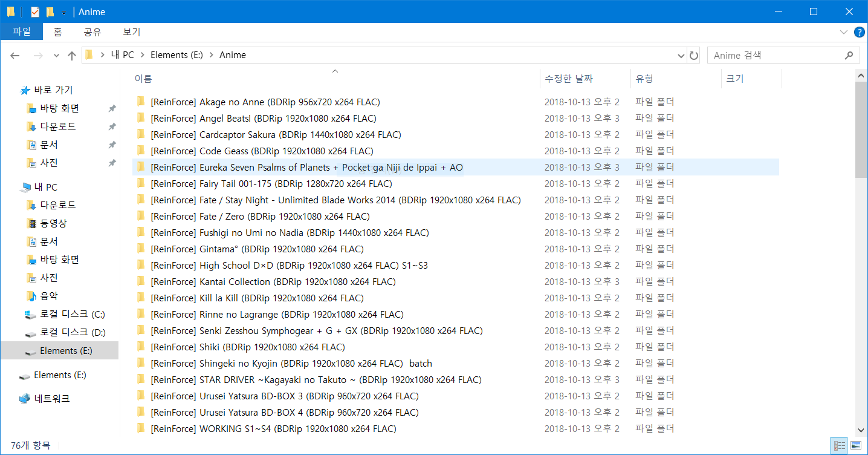Open the address bar history dropdown
Screen dimensions: 868x455
681,55
